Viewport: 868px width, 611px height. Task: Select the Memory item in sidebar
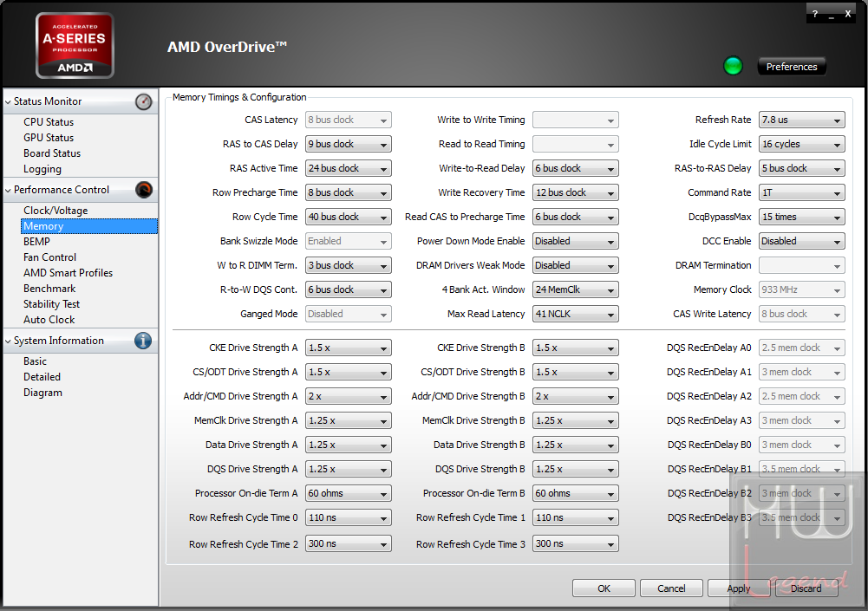[x=89, y=226]
